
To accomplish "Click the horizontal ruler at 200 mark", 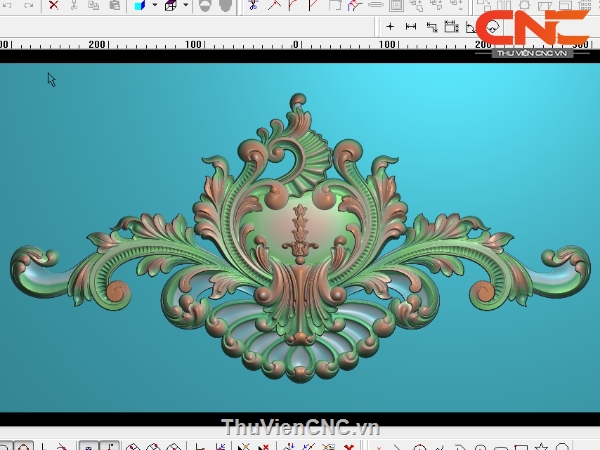I will (97, 45).
